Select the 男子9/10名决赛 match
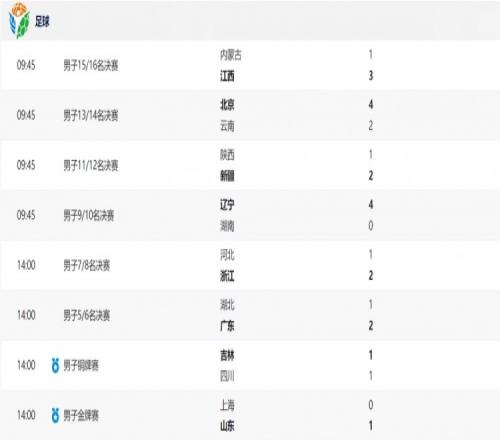The image size is (500, 440). [250, 215]
